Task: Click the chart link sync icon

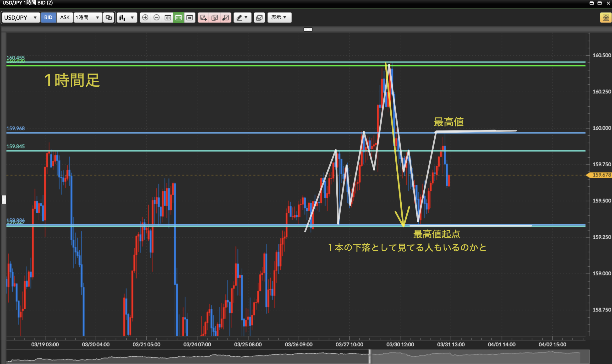Action: point(109,17)
